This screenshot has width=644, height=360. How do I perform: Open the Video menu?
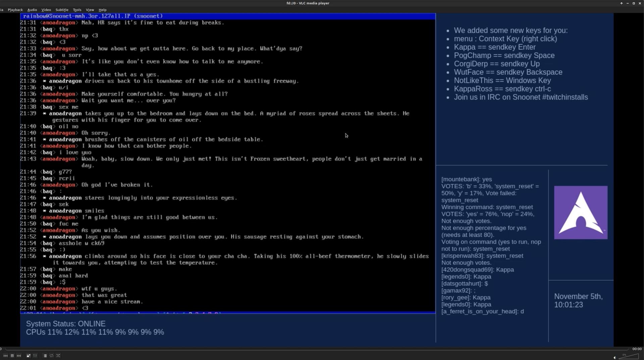(46, 10)
